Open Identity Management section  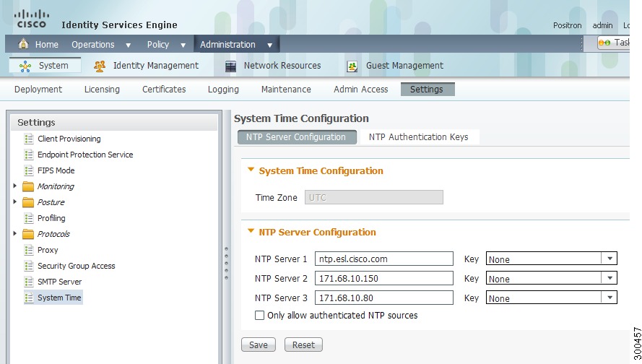pos(155,66)
